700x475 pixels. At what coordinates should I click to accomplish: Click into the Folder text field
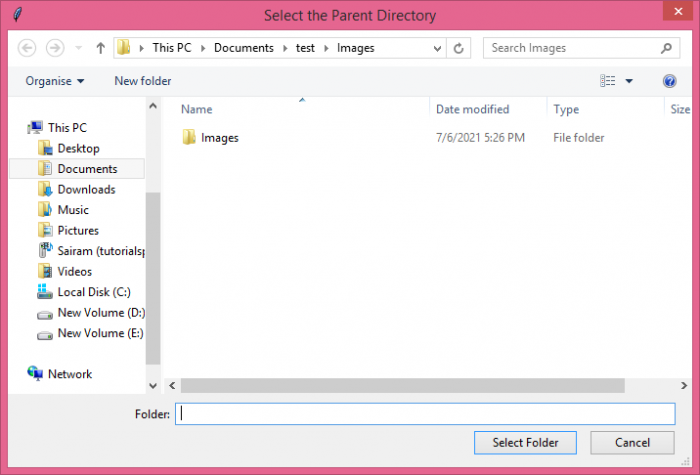coord(425,414)
